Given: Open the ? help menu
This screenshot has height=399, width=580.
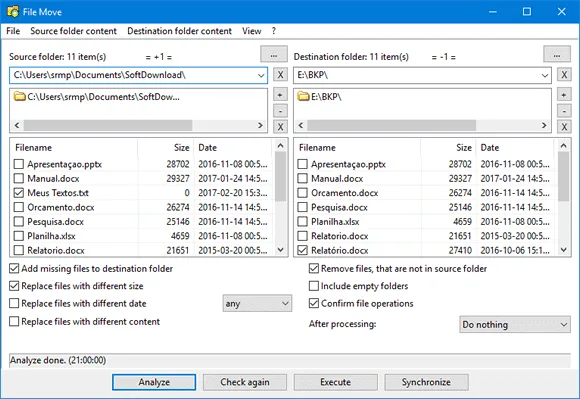Looking at the screenshot, I should tap(273, 31).
